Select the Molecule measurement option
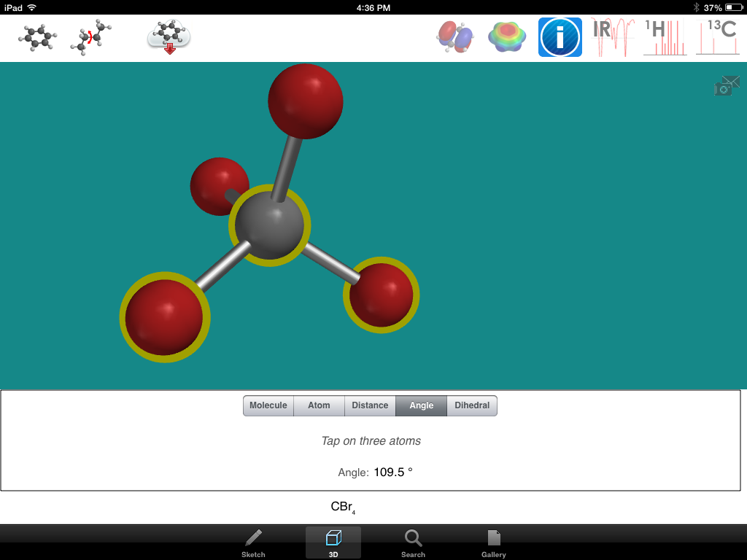The width and height of the screenshot is (747, 560). point(268,405)
